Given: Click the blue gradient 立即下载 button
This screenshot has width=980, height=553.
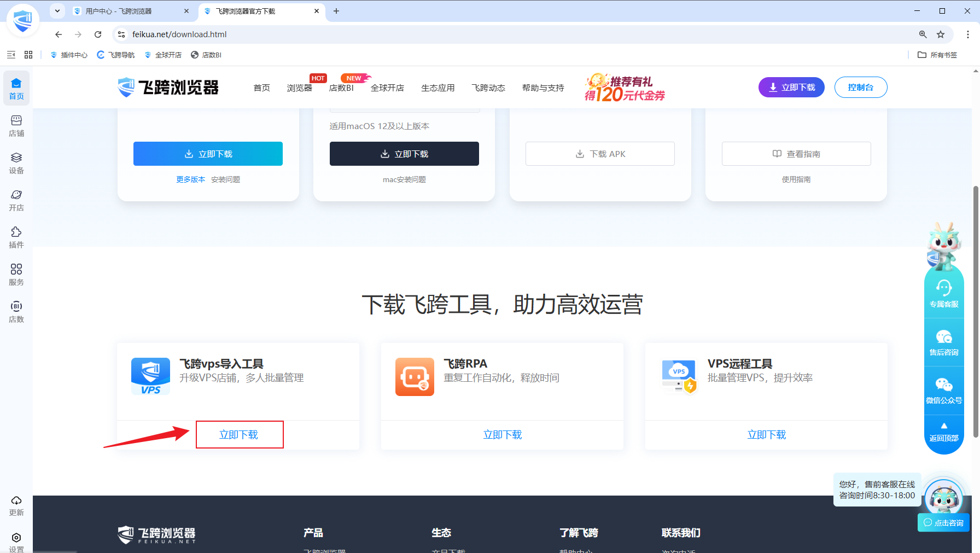Looking at the screenshot, I should (208, 154).
